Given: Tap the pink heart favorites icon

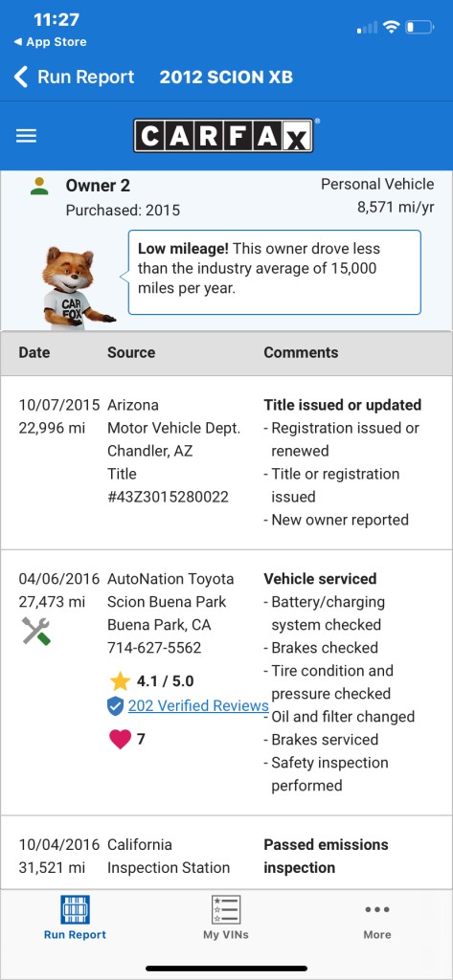Looking at the screenshot, I should click(x=120, y=740).
